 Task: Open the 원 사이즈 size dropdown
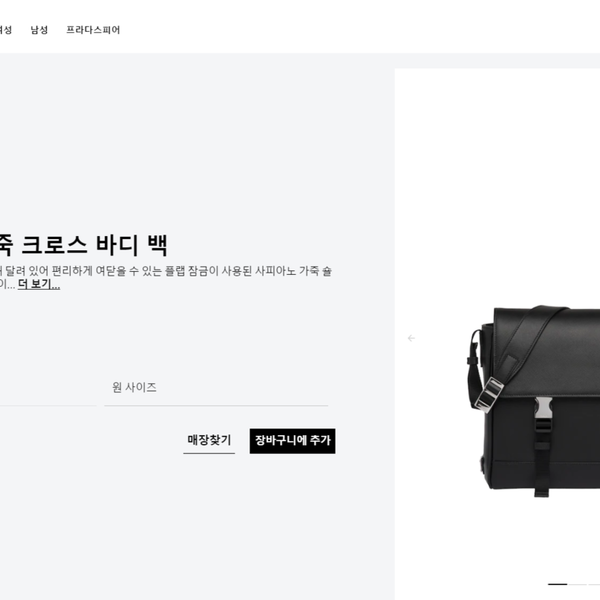[x=216, y=388]
